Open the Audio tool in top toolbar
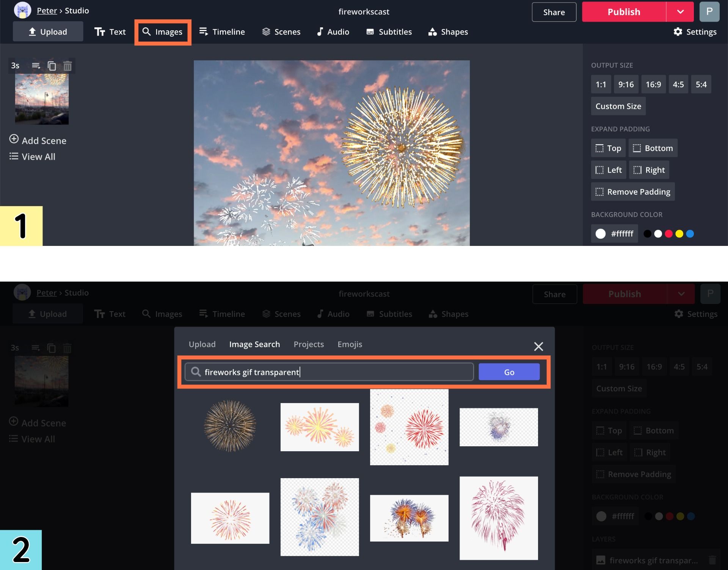Viewport: 728px width, 570px height. (x=333, y=32)
